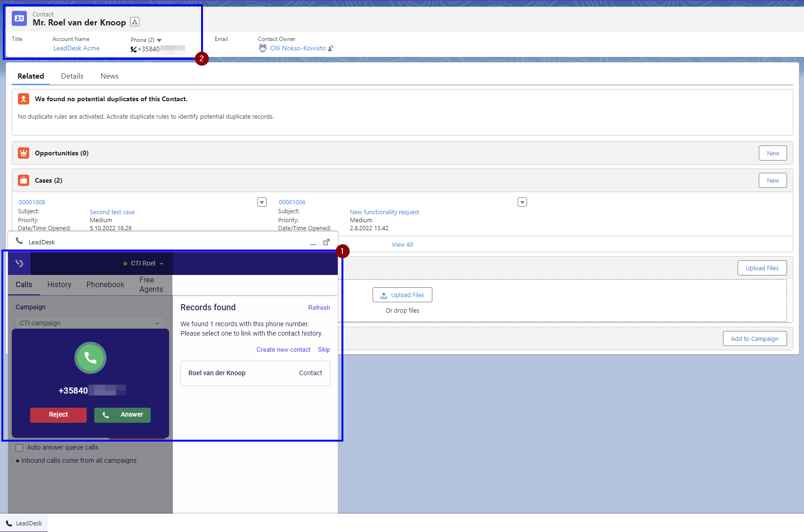This screenshot has height=532, width=804.
Task: Click the phone number +35840 in contact header
Action: (x=161, y=49)
